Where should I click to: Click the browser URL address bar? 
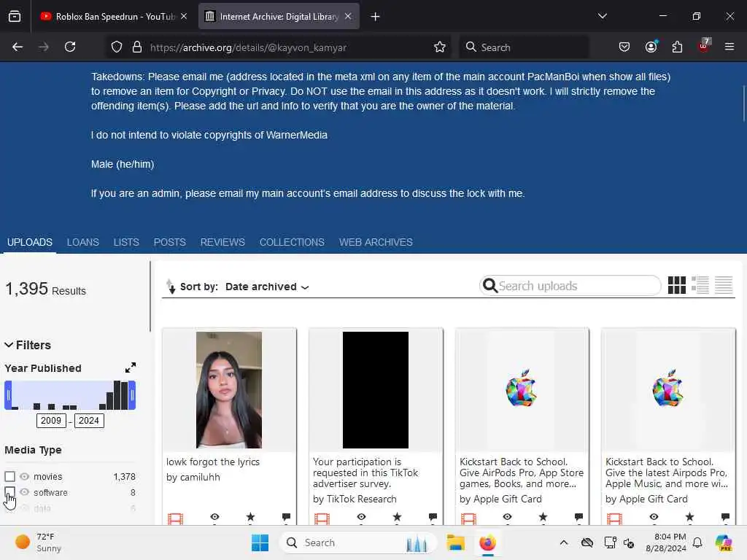pyautogui.click(x=278, y=47)
